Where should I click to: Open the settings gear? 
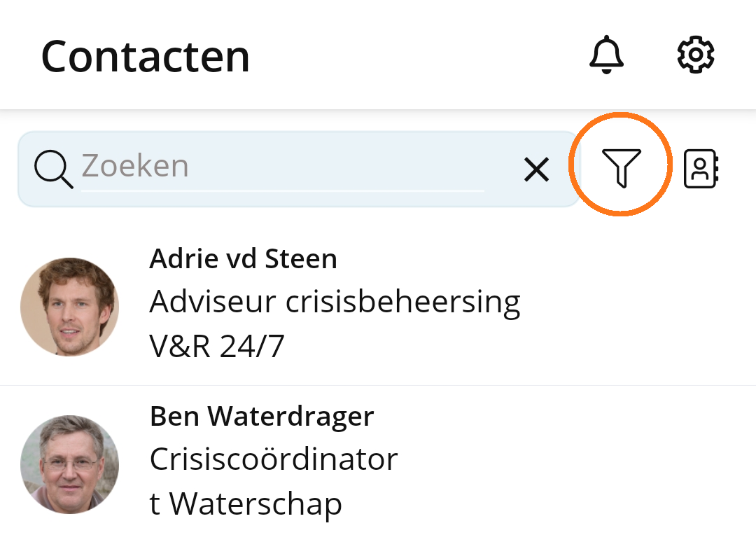(x=695, y=55)
